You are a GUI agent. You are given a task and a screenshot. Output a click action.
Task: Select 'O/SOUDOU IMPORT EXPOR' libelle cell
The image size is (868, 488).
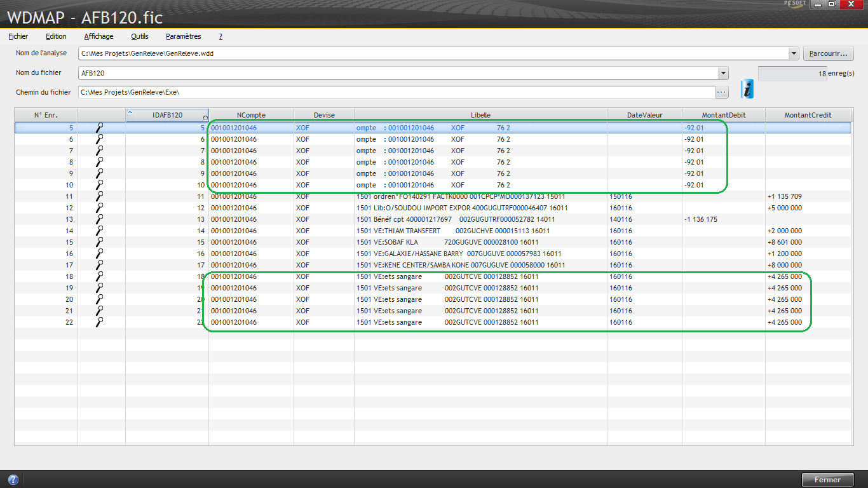480,208
